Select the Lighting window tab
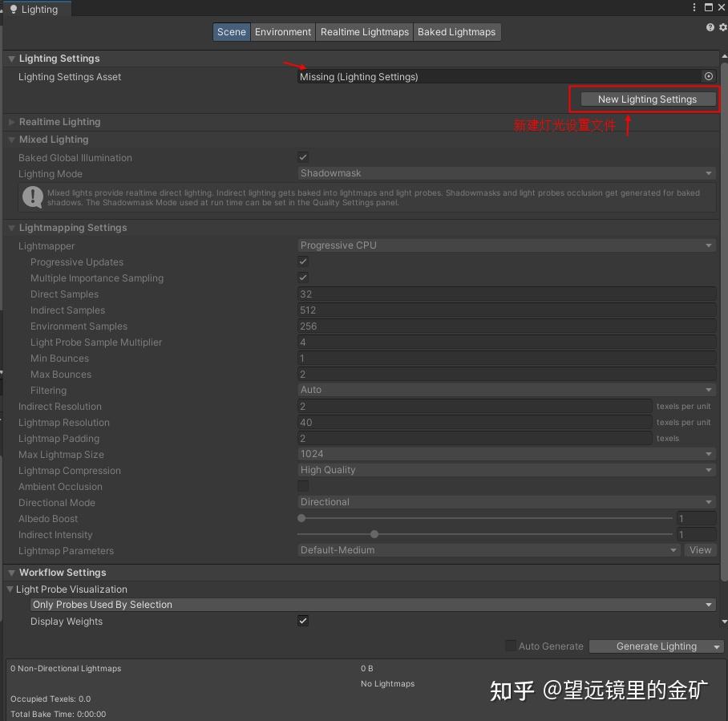The height and width of the screenshot is (721, 728). coord(37,10)
